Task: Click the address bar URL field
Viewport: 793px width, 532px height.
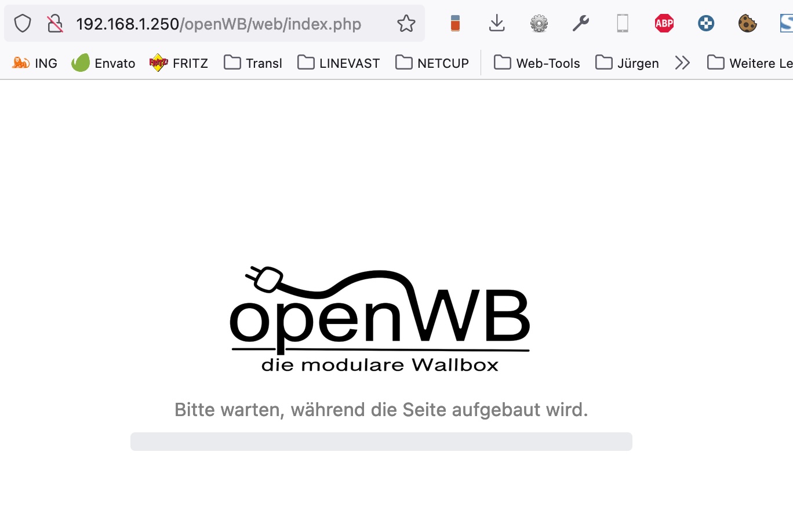Action: pos(219,24)
